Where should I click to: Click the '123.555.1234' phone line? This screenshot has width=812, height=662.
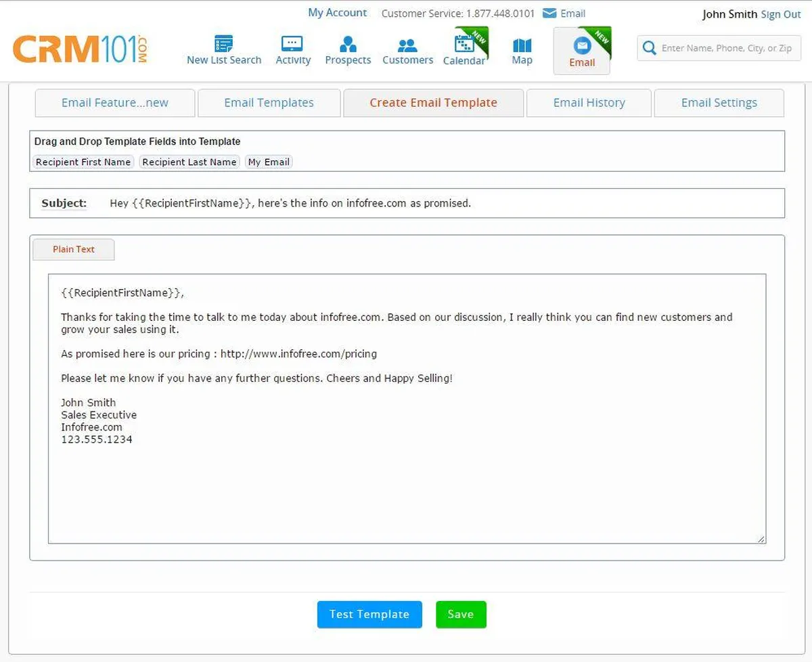[97, 439]
